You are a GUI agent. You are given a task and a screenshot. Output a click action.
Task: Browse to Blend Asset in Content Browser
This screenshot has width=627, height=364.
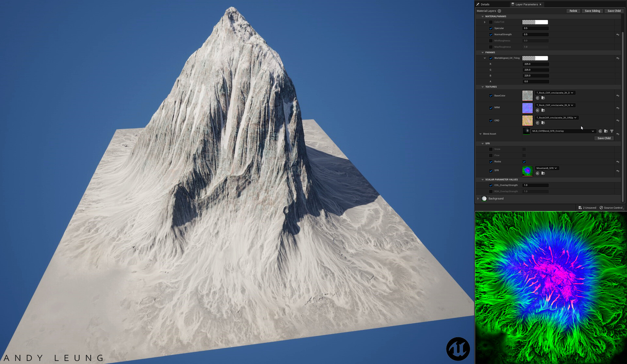pyautogui.click(x=606, y=131)
